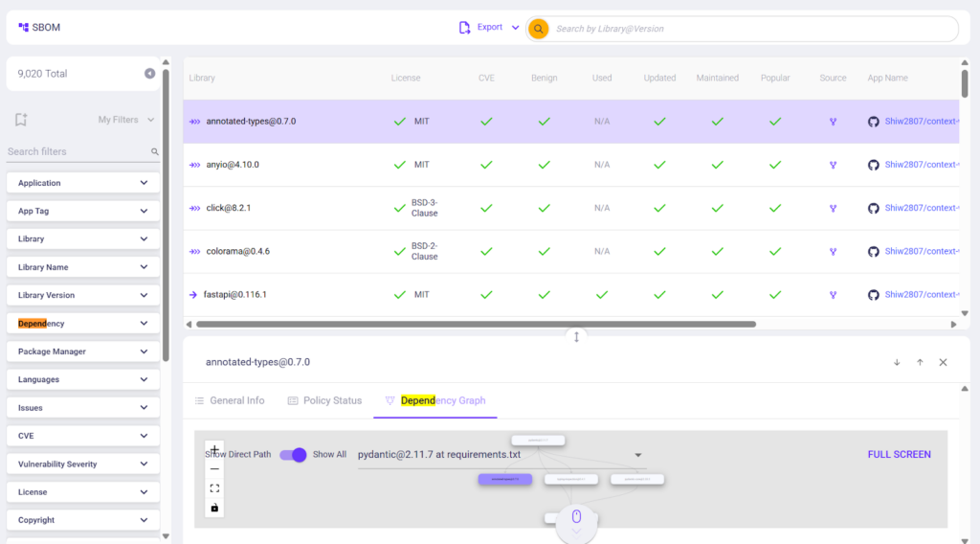Viewport: 980px width, 544px height.
Task: Click the panel resize handle icon
Action: pyautogui.click(x=576, y=337)
